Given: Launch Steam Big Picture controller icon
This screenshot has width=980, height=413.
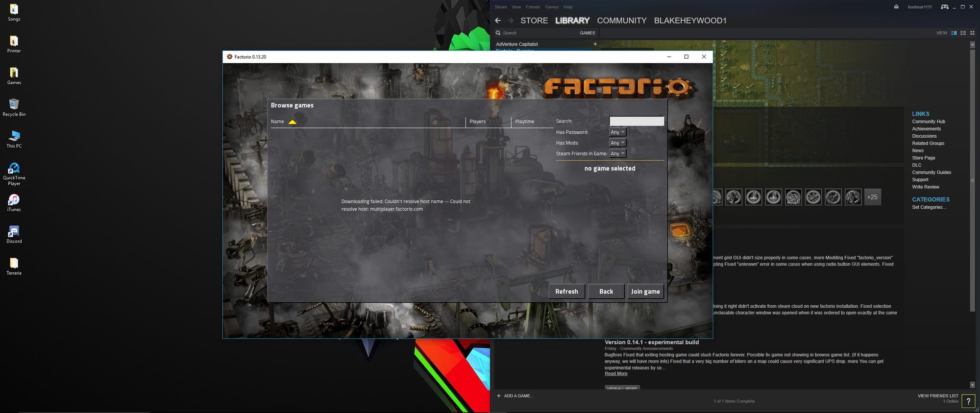Looking at the screenshot, I should pos(945,7).
